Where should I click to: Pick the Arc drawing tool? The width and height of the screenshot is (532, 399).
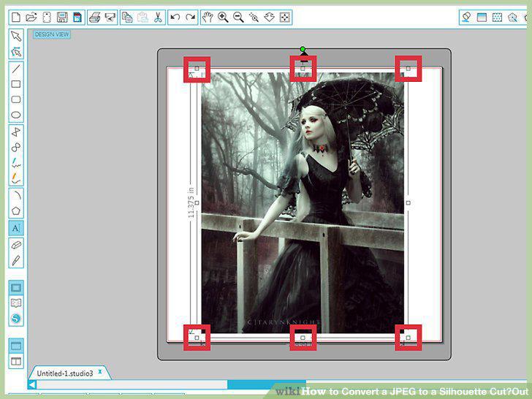[16, 195]
